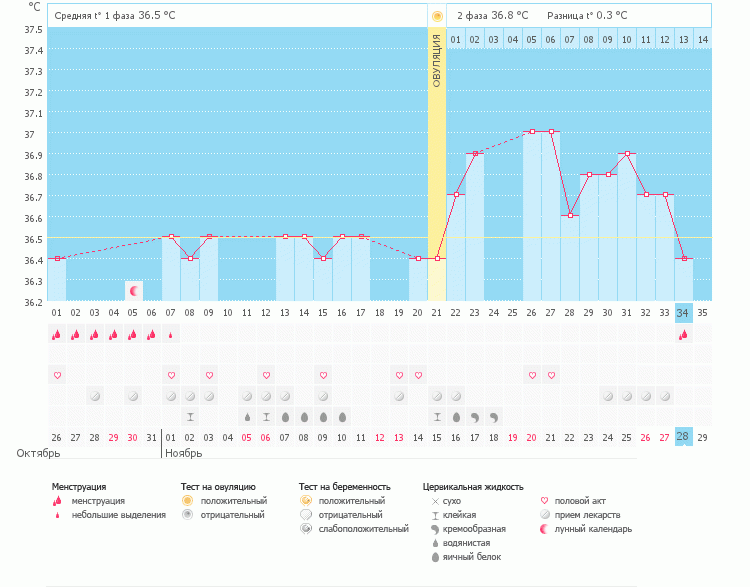Click the sticky cervical fluid icon on cycle day 08
The image size is (750, 587).
click(x=190, y=416)
